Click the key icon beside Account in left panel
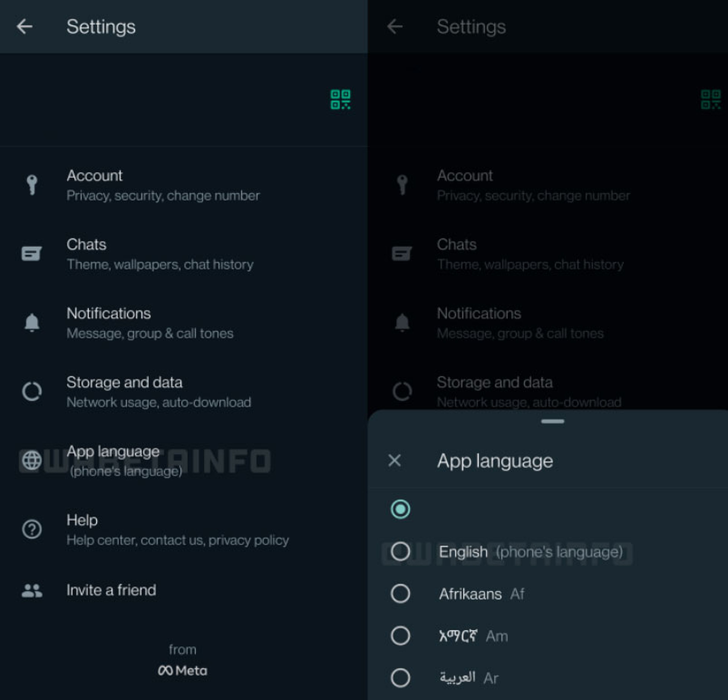The height and width of the screenshot is (700, 728). pos(32,185)
